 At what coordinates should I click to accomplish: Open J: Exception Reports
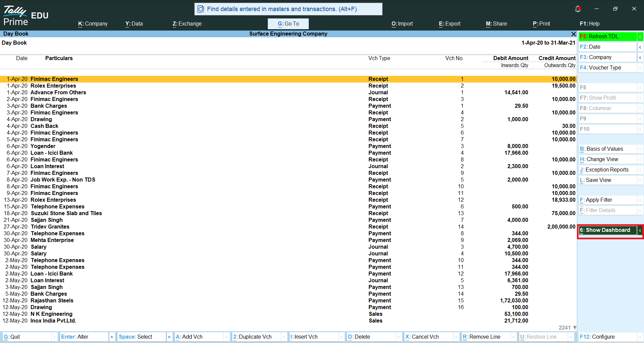point(608,170)
